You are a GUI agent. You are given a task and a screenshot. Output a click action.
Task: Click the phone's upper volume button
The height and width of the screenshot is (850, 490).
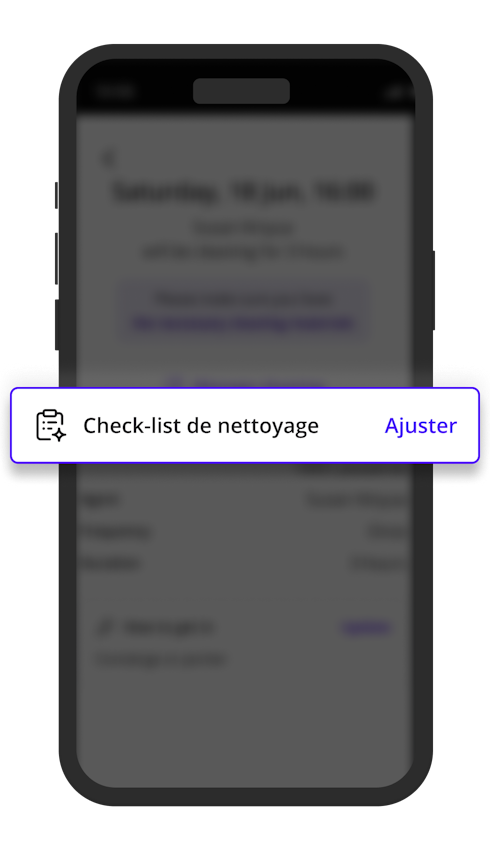click(x=56, y=259)
